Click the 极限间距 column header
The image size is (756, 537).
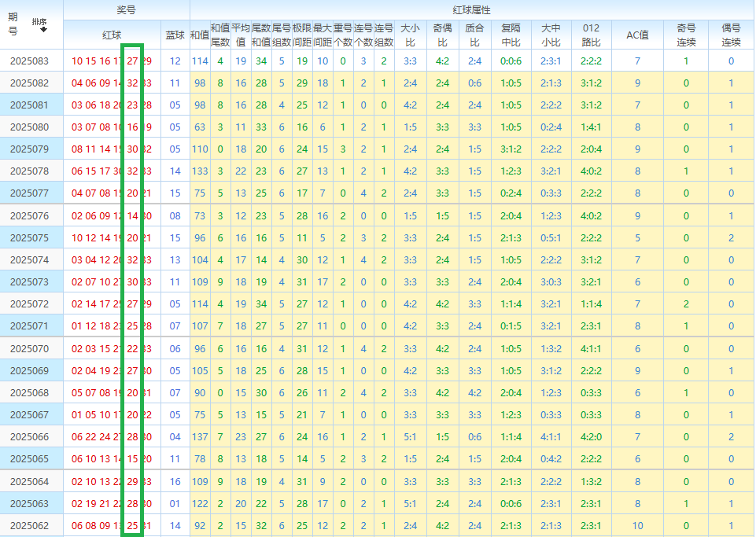click(x=302, y=35)
